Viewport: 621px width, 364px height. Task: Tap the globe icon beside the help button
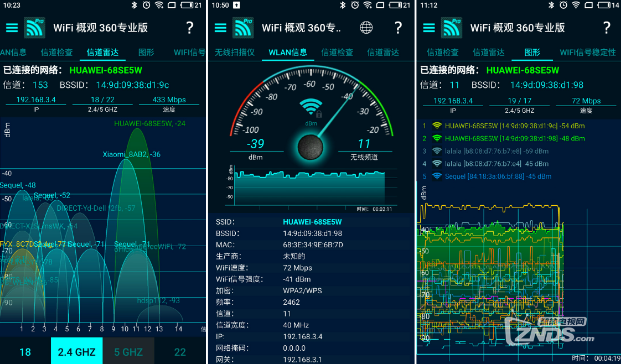pyautogui.click(x=366, y=28)
